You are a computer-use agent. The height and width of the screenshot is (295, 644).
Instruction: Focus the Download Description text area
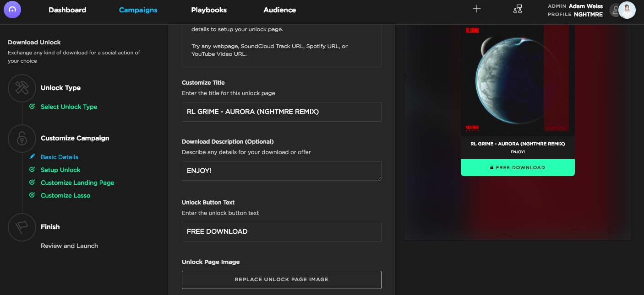point(282,171)
